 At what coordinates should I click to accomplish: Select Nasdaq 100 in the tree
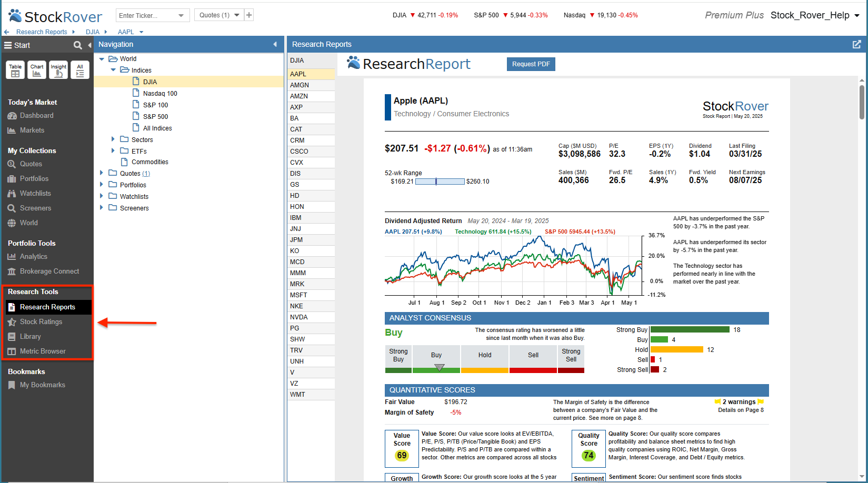160,94
